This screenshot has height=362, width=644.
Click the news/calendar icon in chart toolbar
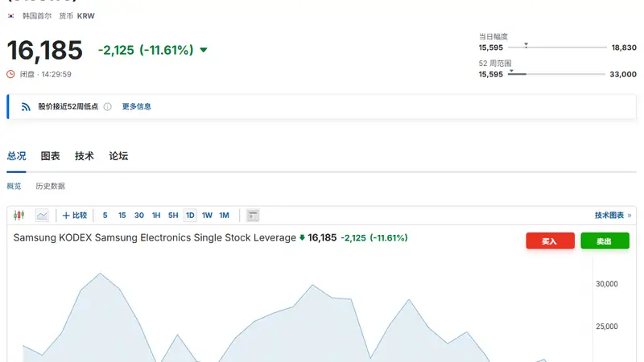pos(253,216)
